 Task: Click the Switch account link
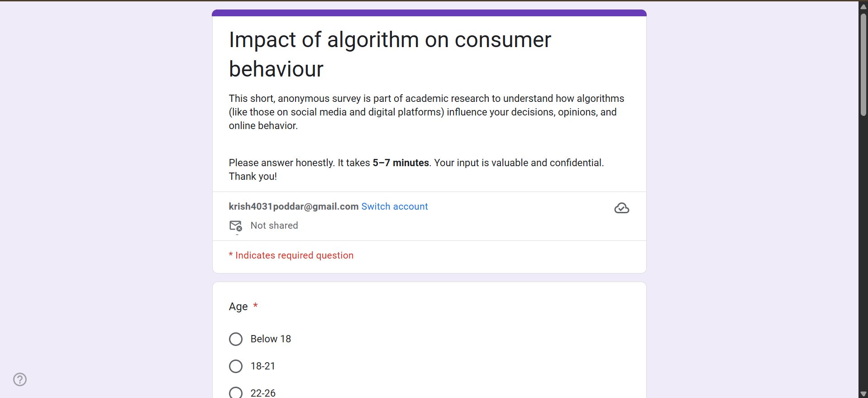coord(394,206)
